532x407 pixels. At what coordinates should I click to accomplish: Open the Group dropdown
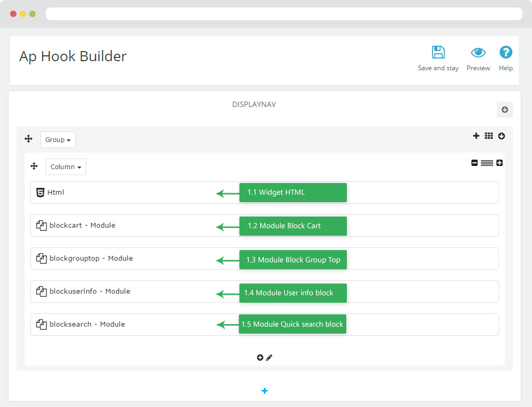click(x=58, y=140)
